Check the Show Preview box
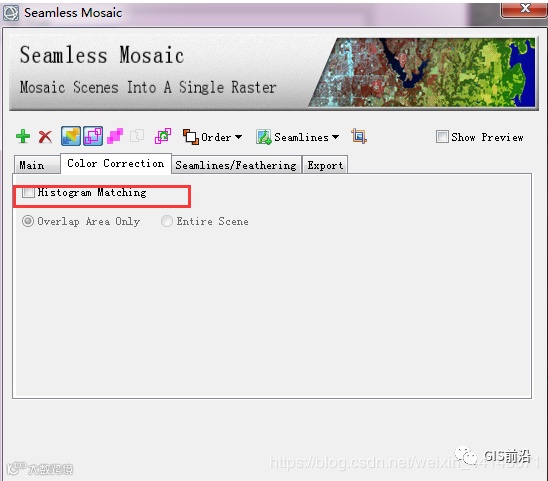 point(442,136)
